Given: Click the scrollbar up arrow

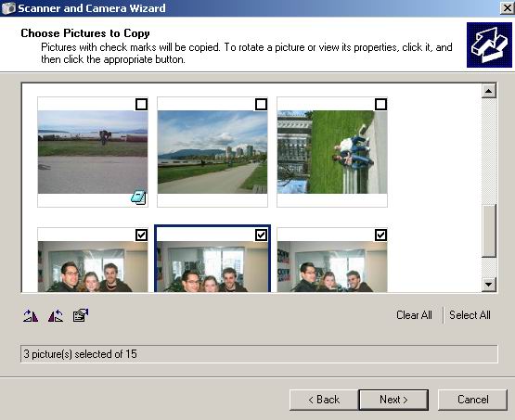Looking at the screenshot, I should click(x=488, y=91).
